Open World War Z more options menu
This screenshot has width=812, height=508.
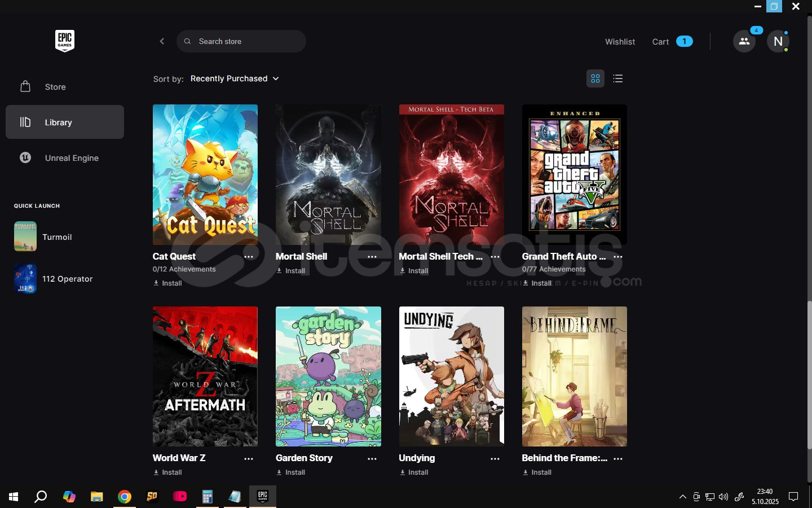pos(249,459)
